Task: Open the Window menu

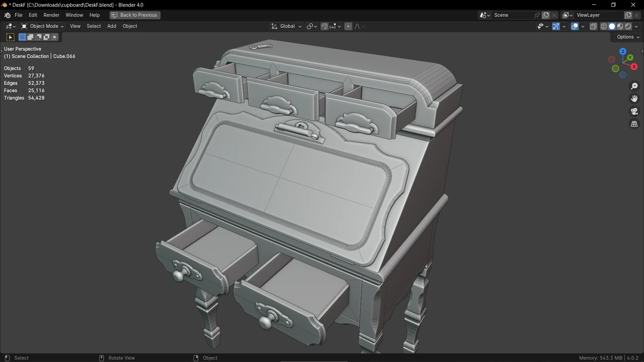Action: (x=74, y=15)
